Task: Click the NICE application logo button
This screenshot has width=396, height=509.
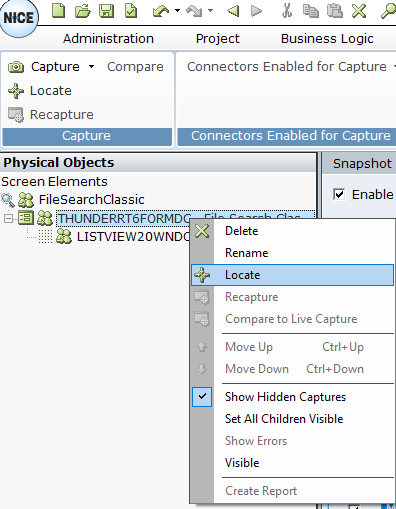Action: [19, 17]
